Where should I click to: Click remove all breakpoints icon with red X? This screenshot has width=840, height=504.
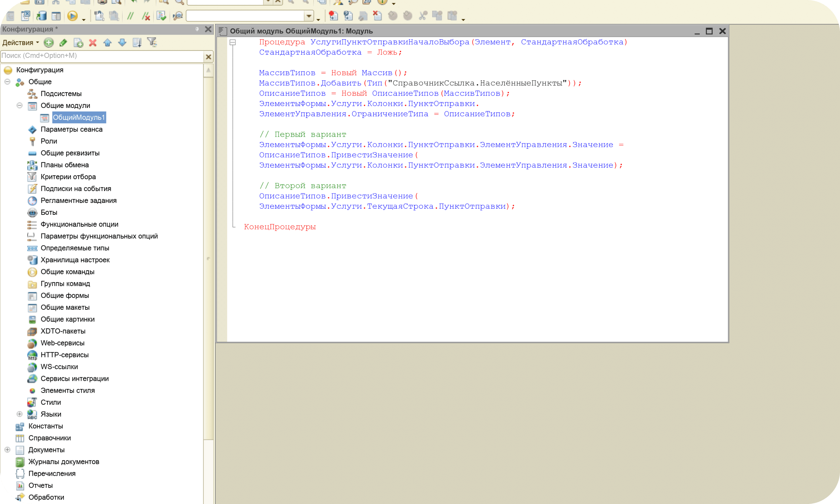coord(377,16)
